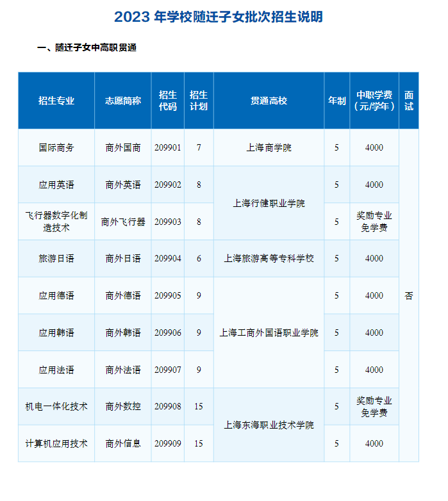Select the 应用韩语 major cell
Screen dimensions: 448x501
56,333
